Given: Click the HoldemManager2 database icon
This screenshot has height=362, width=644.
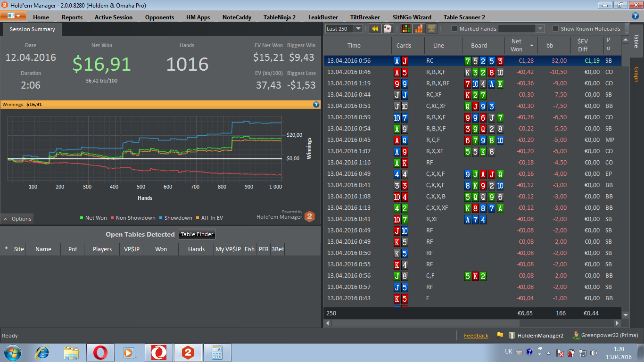Looking at the screenshot, I should pyautogui.click(x=512, y=336).
